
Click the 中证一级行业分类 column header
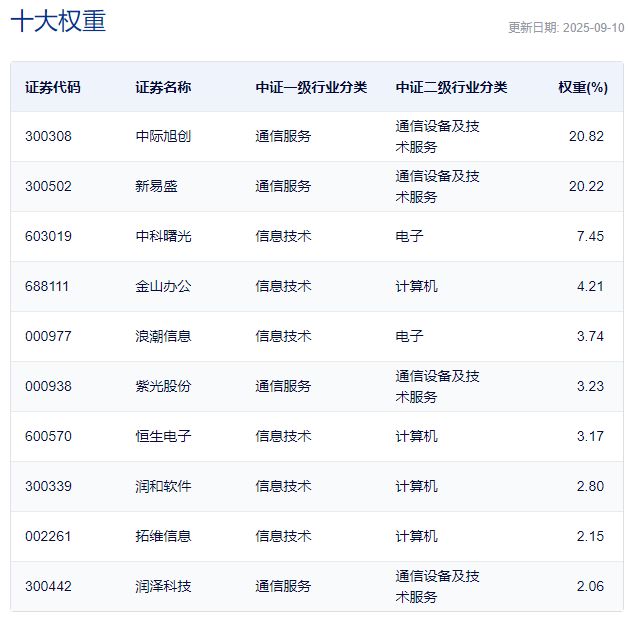311,87
